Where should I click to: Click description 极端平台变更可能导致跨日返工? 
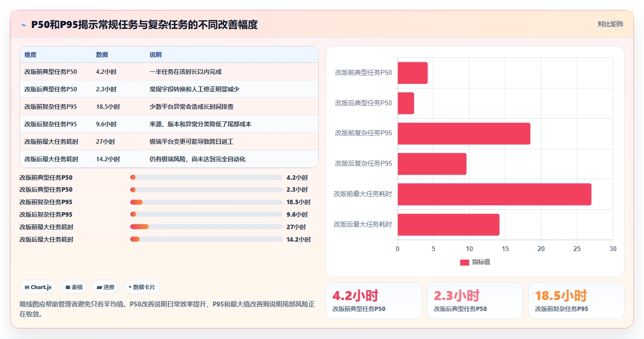[x=192, y=142]
